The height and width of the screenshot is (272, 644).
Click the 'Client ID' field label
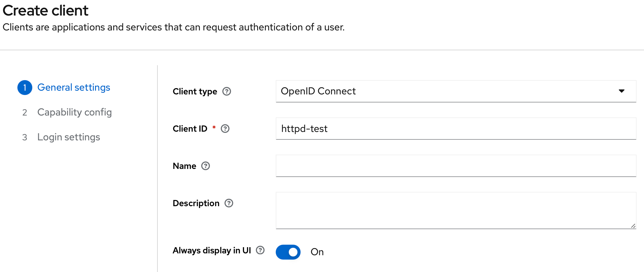190,129
